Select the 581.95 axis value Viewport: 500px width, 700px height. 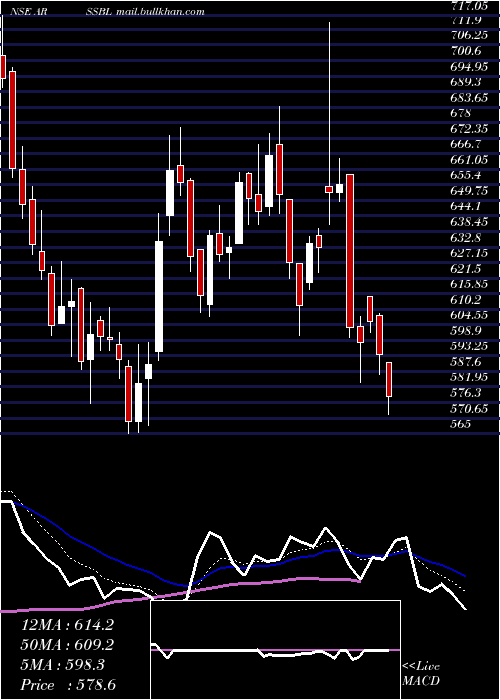(471, 377)
